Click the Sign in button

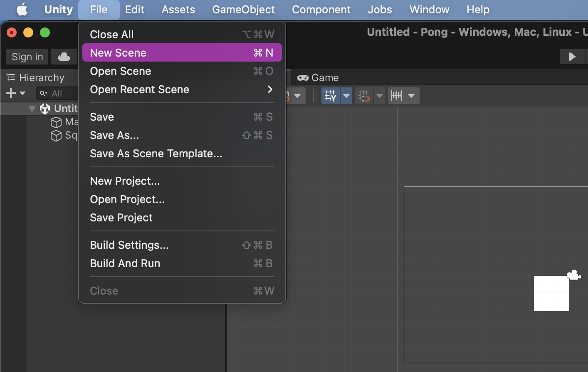coord(27,57)
